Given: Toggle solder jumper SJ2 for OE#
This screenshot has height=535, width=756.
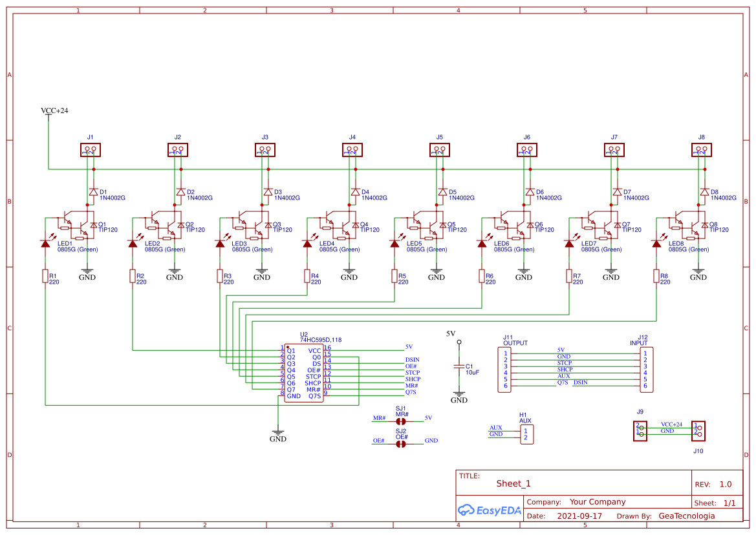Looking at the screenshot, I should (401, 443).
